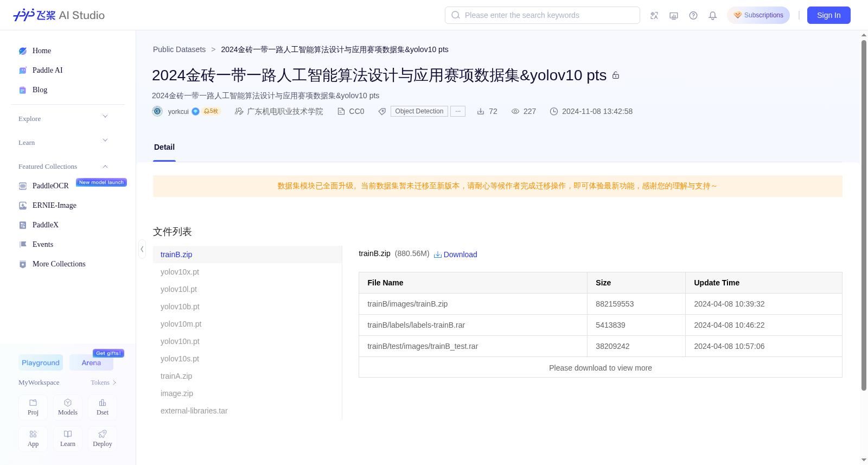
Task: Click the Object Detection tag
Action: click(x=419, y=111)
